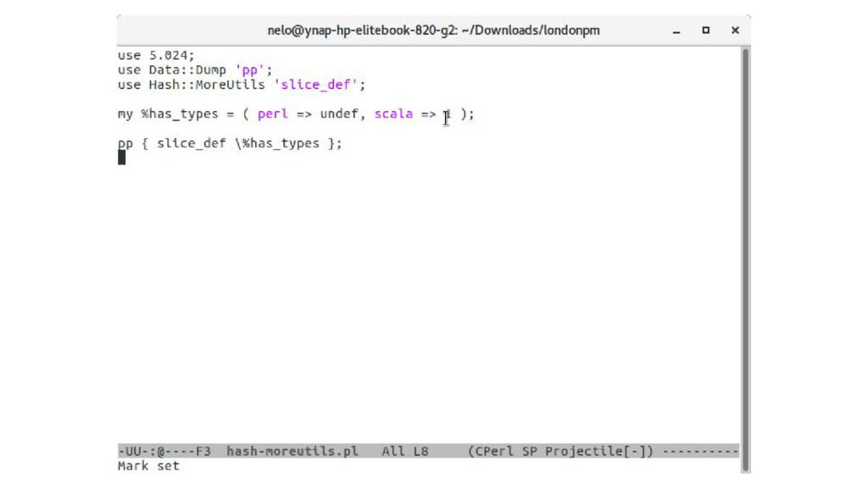868x488 pixels.
Task: Click 'SP' minor mode indicator in mode line
Action: (529, 451)
